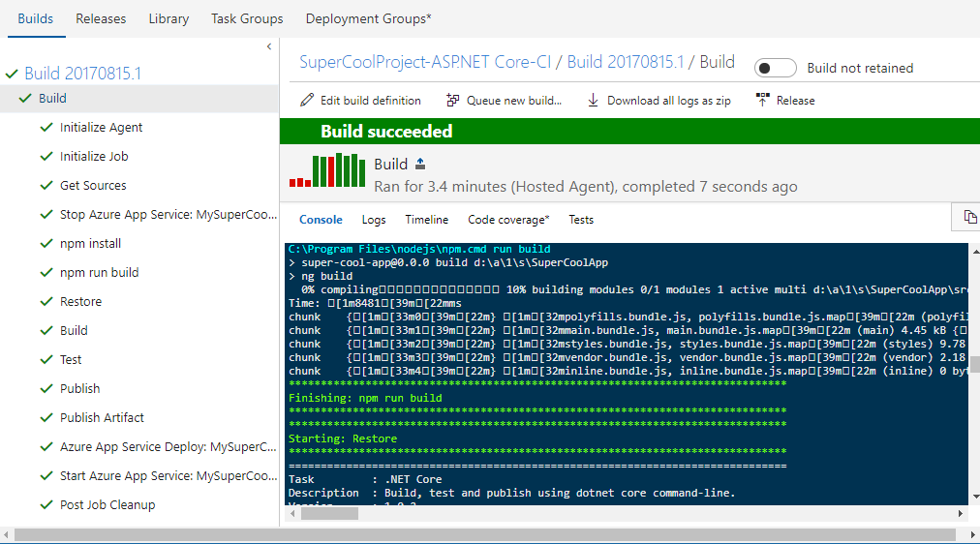980x544 pixels.
Task: Click the copy console output icon
Action: [969, 217]
